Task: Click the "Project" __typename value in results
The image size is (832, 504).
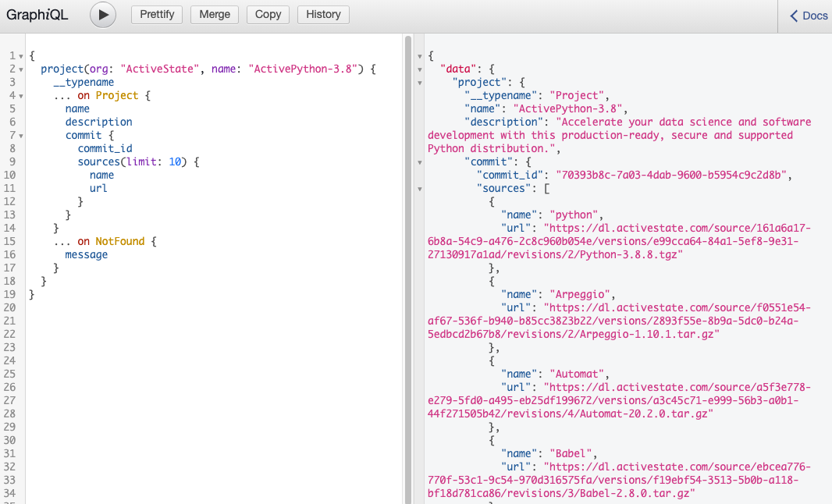Action: tap(577, 95)
